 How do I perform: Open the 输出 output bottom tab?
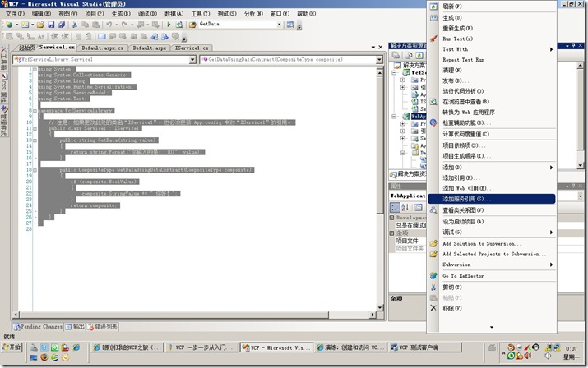coord(75,327)
